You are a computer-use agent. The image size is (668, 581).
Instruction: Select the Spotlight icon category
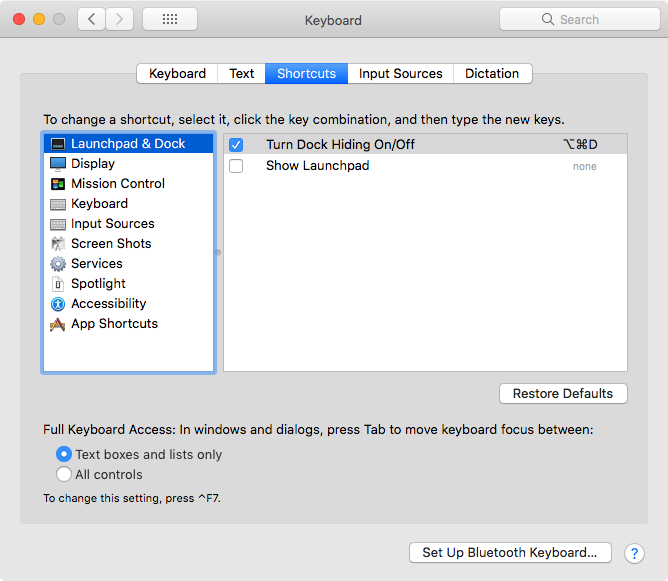tap(58, 284)
